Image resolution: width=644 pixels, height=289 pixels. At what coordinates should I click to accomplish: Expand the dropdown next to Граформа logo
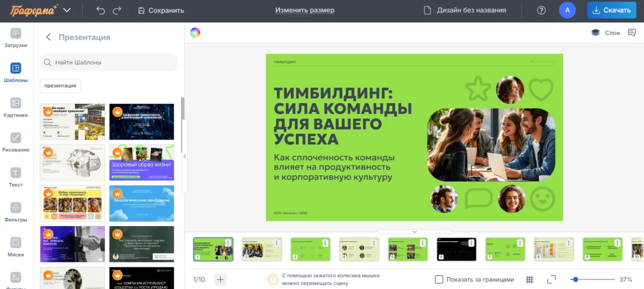[x=67, y=10]
